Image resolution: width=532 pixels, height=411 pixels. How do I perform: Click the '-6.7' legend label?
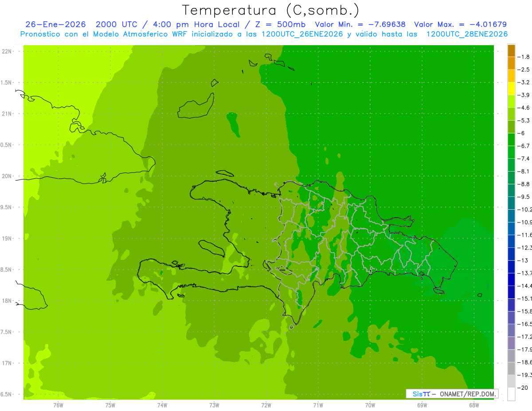pos(524,146)
